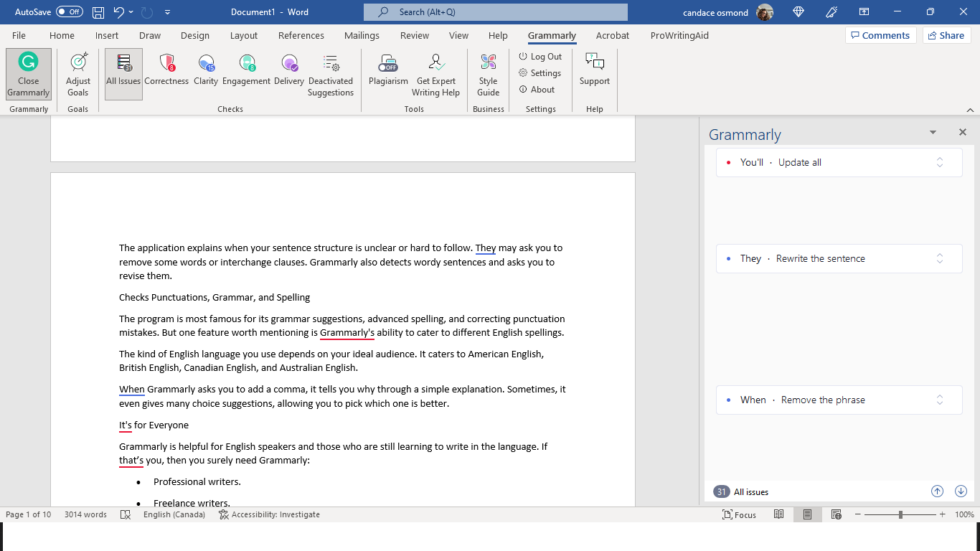Click the Search box in title bar
Viewport: 980px width, 551px height.
click(x=495, y=12)
